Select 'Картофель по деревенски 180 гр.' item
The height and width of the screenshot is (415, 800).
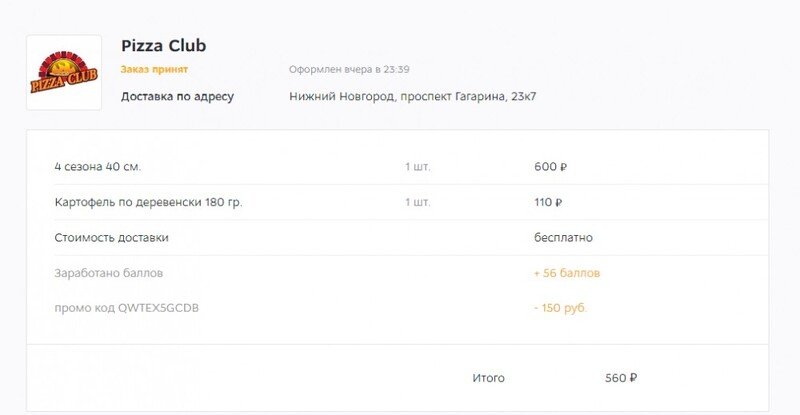point(148,202)
